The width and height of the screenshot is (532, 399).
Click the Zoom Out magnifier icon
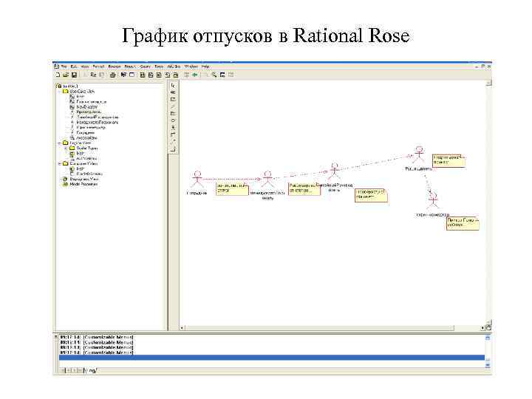tap(214, 75)
